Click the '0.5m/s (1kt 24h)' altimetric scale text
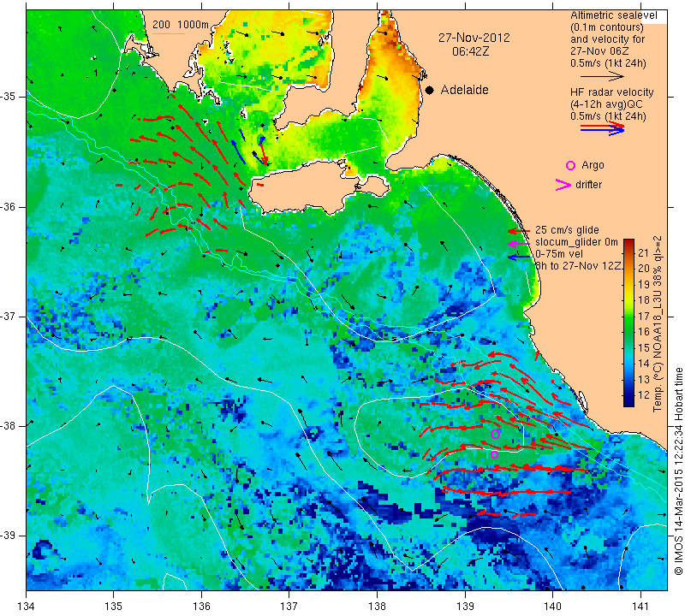The image size is (685, 616). [x=608, y=63]
